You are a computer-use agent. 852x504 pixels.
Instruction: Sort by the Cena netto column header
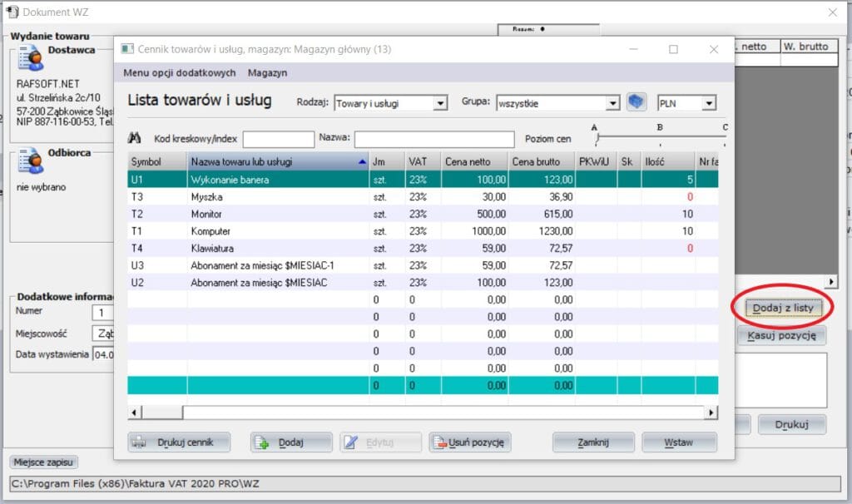[x=473, y=161]
